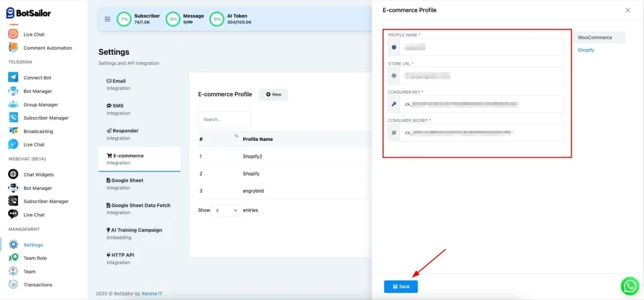
Task: Switch to the Shopify platform tab
Action: (586, 50)
